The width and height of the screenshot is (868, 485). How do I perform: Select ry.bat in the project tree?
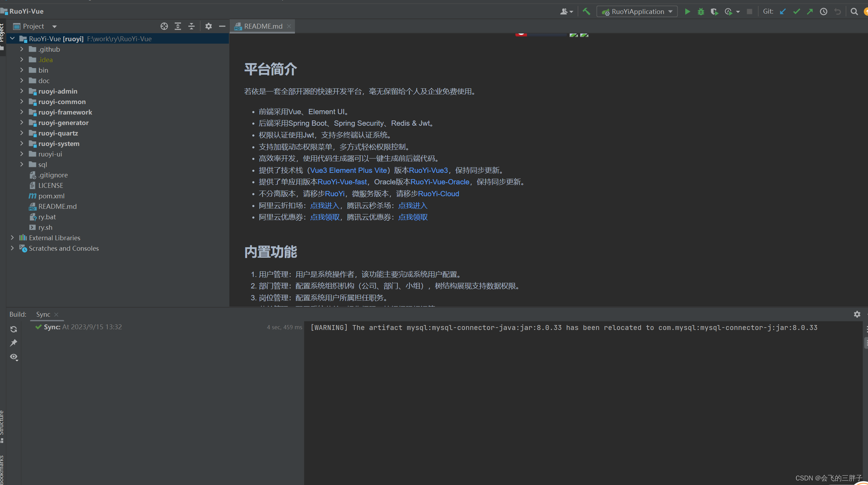pos(47,217)
